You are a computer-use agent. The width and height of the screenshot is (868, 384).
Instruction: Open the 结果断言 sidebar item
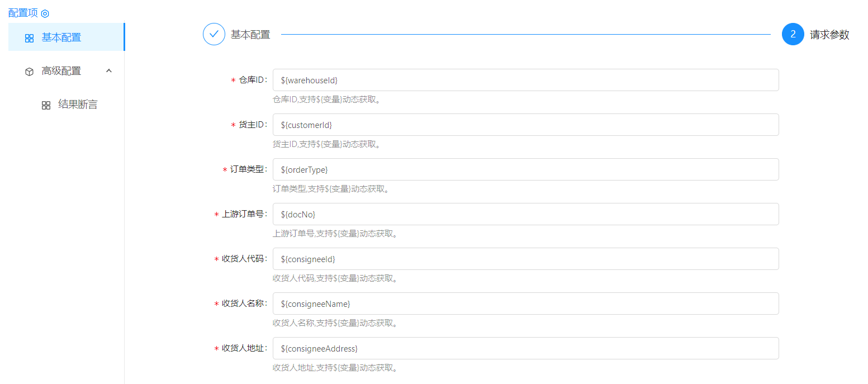(78, 105)
